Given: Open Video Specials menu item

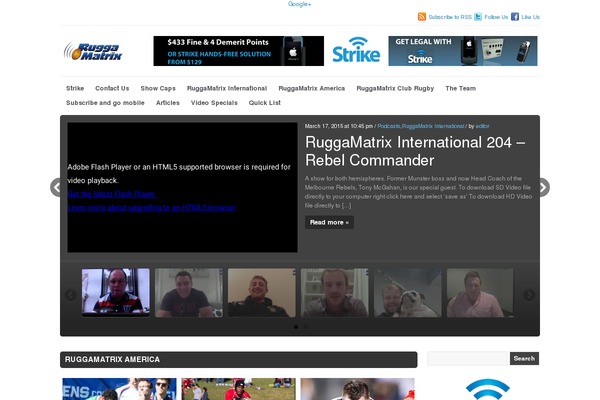Looking at the screenshot, I should click(x=214, y=103).
